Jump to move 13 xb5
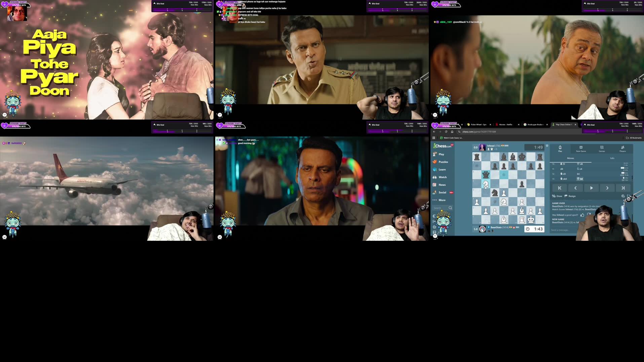Viewport: 644px width, 362px height. [x=564, y=179]
